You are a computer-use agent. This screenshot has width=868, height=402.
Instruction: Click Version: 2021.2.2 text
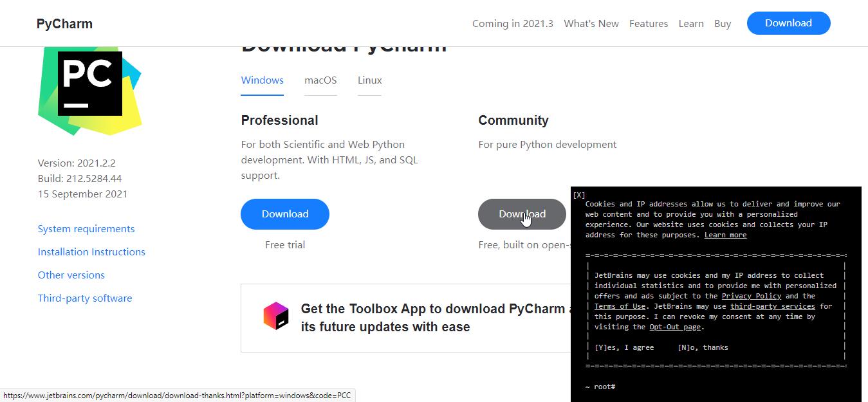77,163
